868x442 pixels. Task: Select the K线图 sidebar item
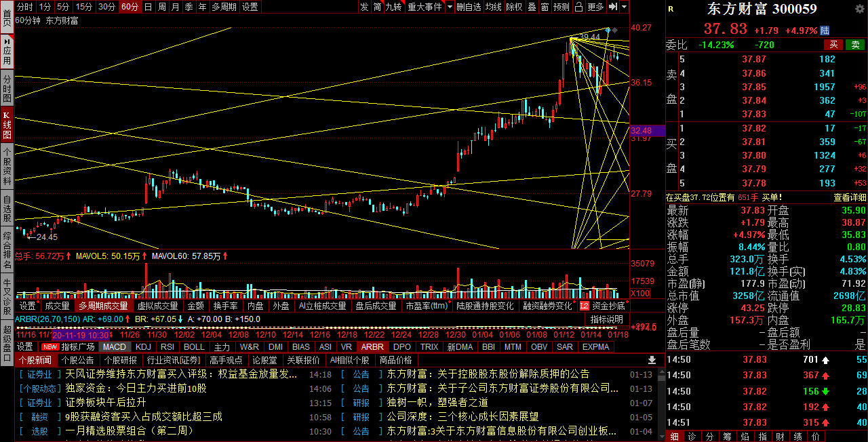7,124
